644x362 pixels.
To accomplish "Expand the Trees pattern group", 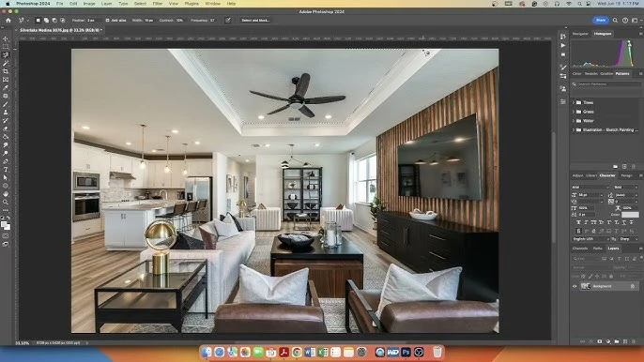I will (x=574, y=102).
